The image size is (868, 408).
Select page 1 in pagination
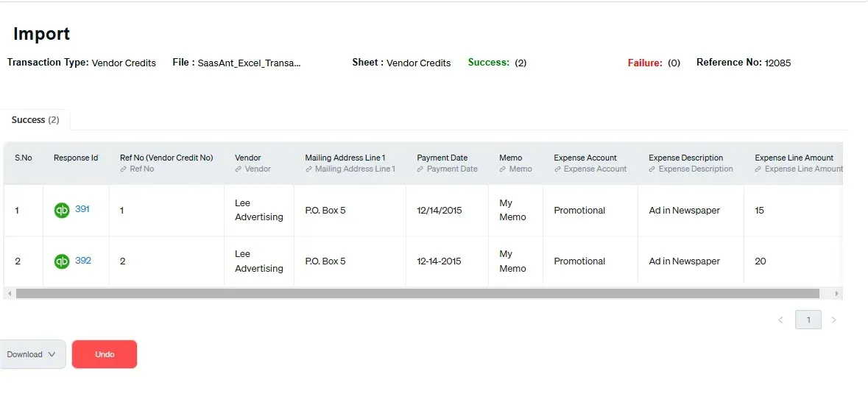pos(808,320)
